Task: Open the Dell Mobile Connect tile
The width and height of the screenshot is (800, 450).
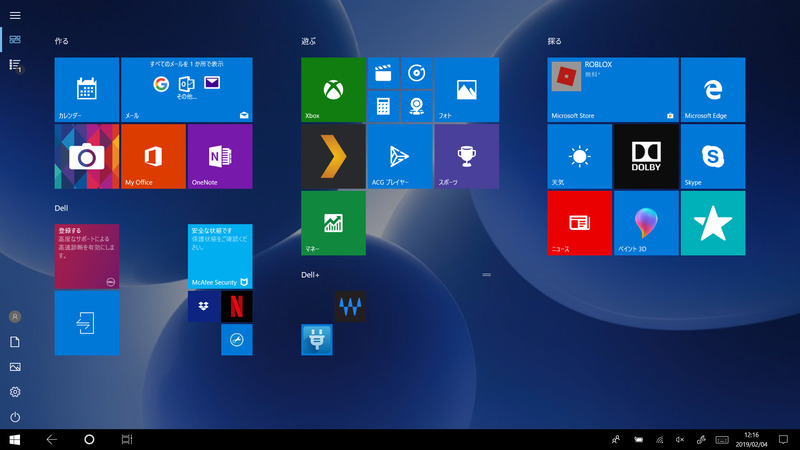Action: pyautogui.click(x=87, y=323)
